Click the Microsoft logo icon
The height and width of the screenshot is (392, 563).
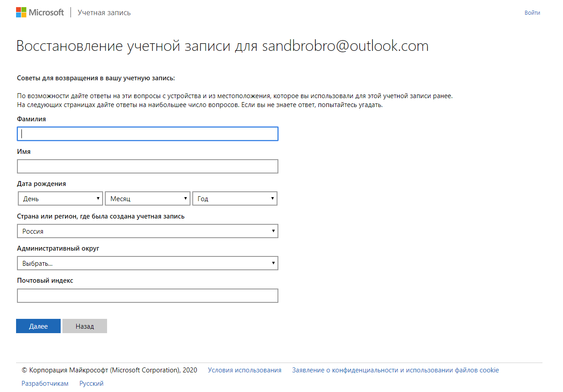[x=21, y=12]
